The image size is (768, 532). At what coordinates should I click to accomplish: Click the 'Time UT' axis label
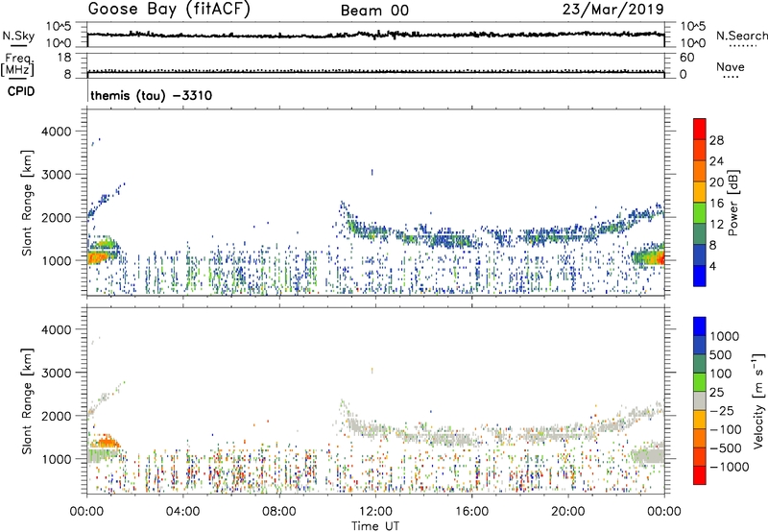pyautogui.click(x=375, y=526)
